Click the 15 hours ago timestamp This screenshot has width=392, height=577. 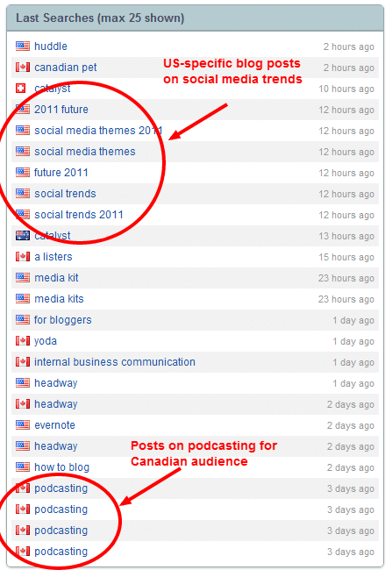coord(346,257)
